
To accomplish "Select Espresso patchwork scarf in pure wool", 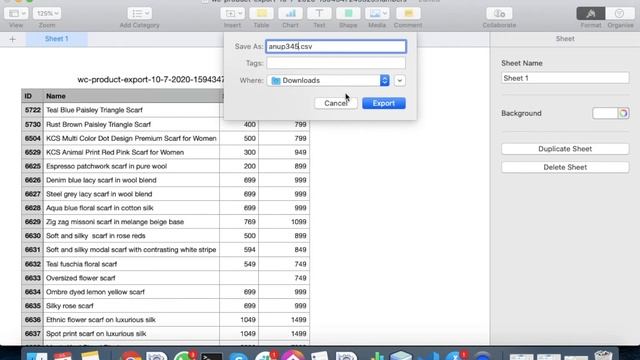I will pos(131,166).
